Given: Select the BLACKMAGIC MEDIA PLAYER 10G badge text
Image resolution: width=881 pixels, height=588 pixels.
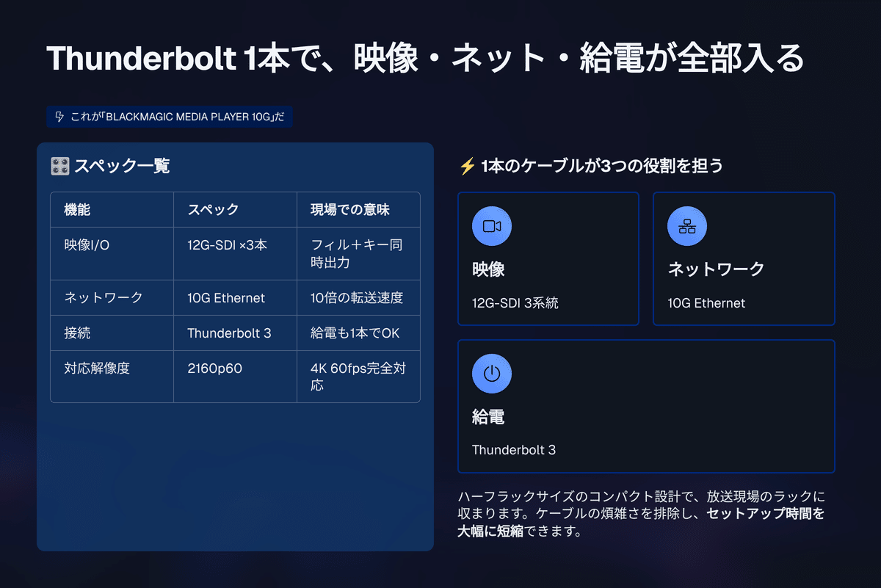Looking at the screenshot, I should point(177,117).
